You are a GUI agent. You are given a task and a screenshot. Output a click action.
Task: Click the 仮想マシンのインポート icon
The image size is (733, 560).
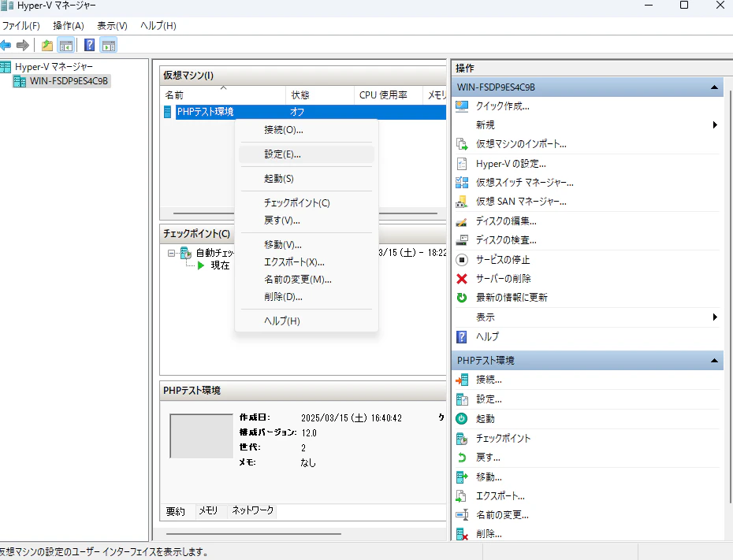(x=462, y=144)
